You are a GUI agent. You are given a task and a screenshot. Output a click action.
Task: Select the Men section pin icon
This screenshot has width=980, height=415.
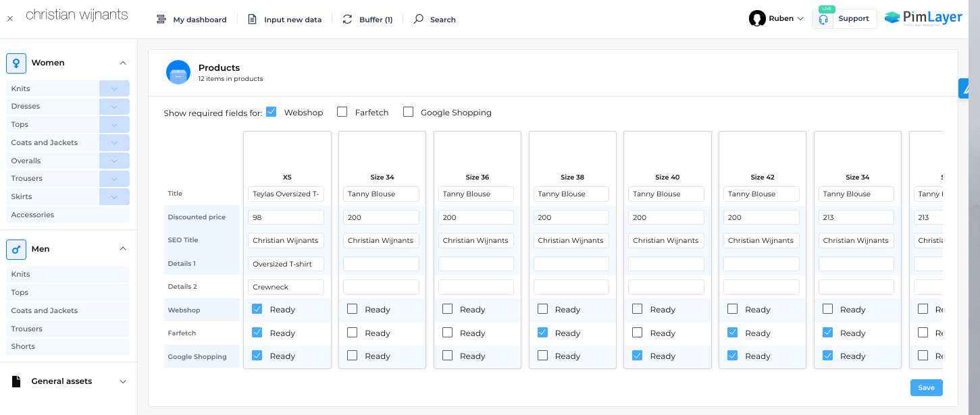pos(16,249)
